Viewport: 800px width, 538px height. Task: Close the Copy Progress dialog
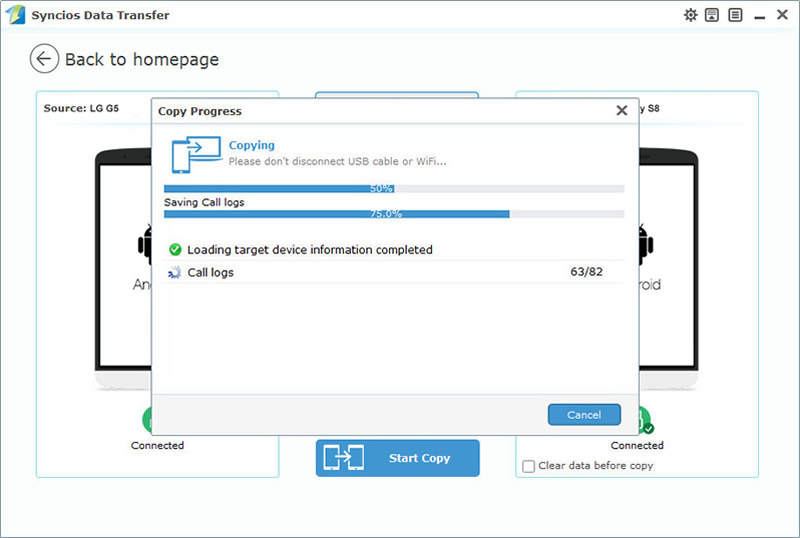621,110
